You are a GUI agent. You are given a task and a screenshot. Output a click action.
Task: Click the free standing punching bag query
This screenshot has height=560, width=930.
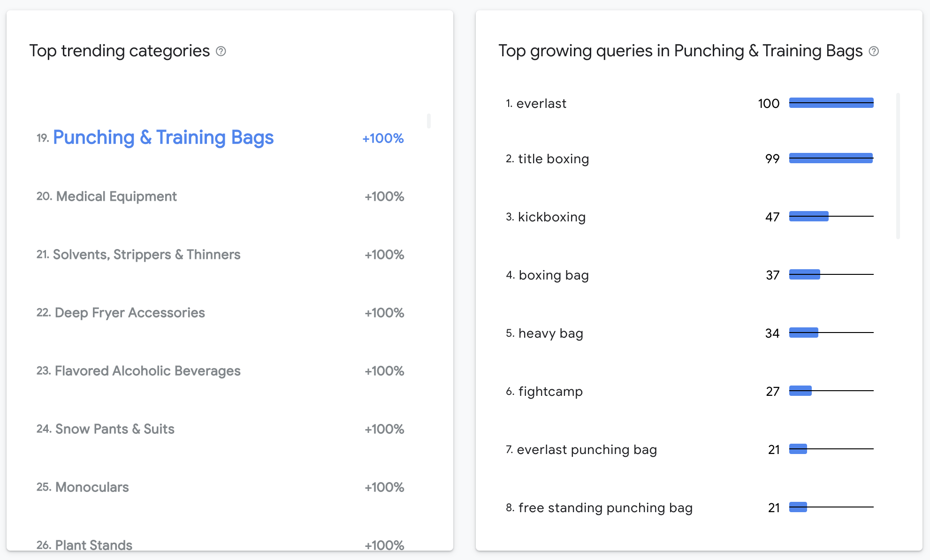(x=605, y=507)
